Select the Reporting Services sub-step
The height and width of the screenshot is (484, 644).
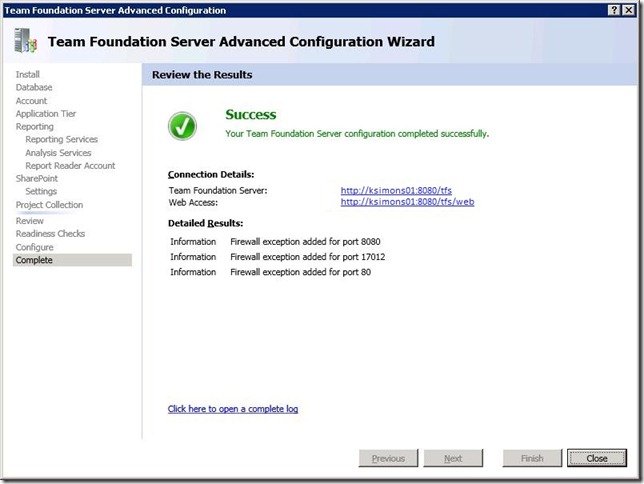pyautogui.click(x=62, y=140)
